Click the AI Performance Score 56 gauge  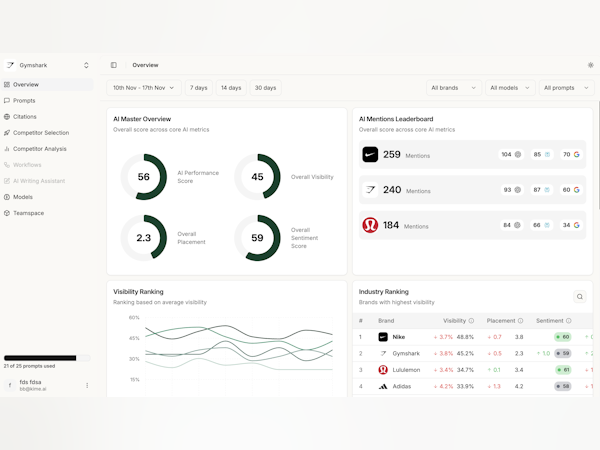coord(144,177)
